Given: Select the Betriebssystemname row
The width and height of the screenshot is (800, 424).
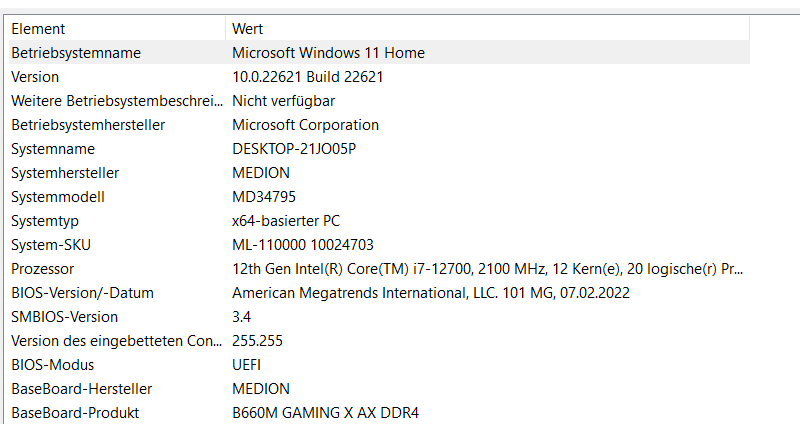Looking at the screenshot, I should (76, 53).
